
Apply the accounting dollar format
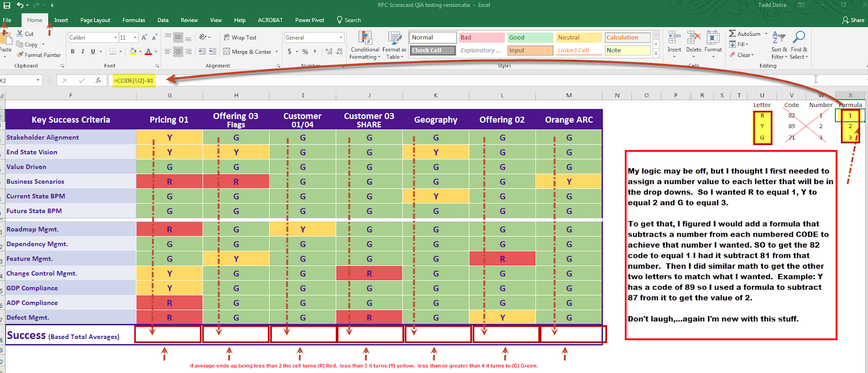(290, 52)
